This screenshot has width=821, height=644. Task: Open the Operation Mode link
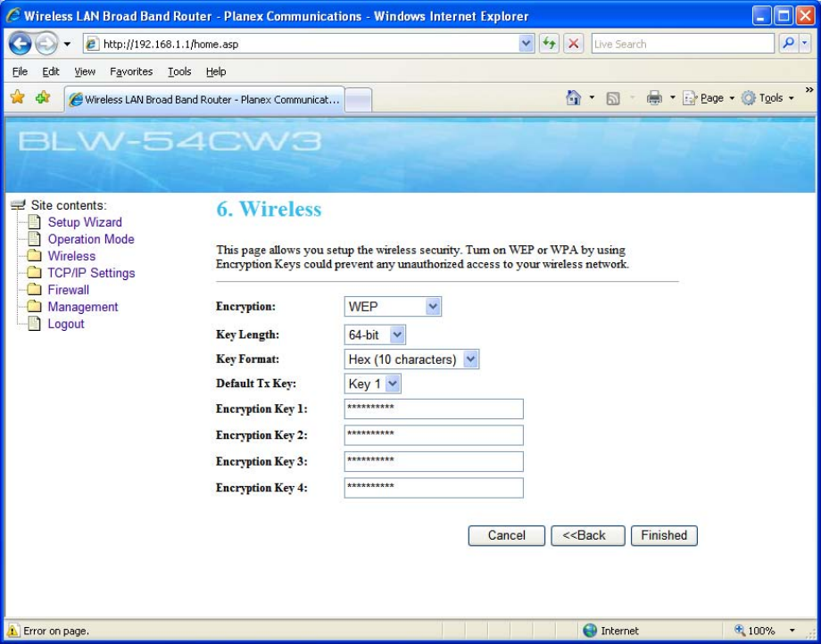click(91, 239)
